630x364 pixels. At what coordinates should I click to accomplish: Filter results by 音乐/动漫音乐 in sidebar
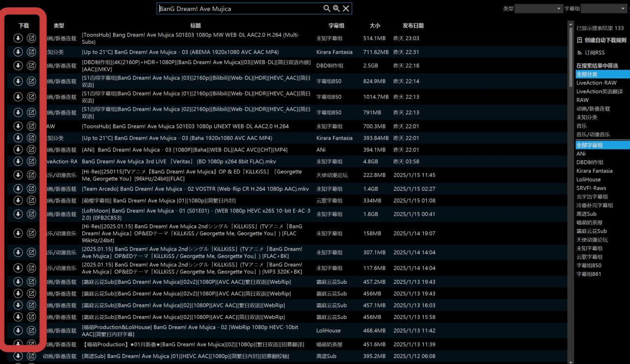click(x=593, y=134)
